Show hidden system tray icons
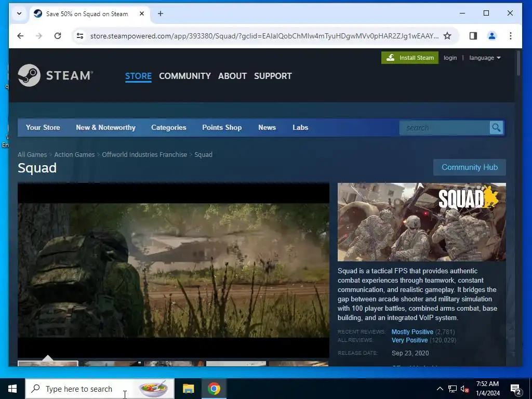Image resolution: width=532 pixels, height=399 pixels. coord(440,389)
